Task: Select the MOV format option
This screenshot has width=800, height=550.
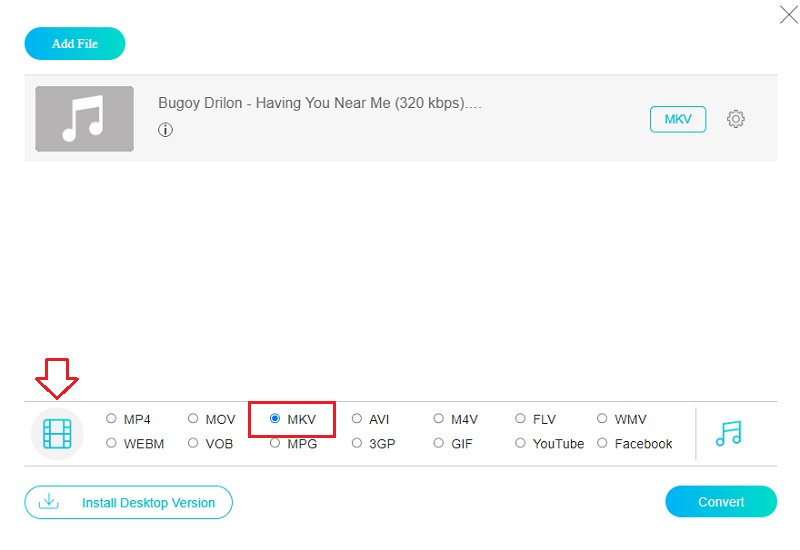Action: click(194, 419)
